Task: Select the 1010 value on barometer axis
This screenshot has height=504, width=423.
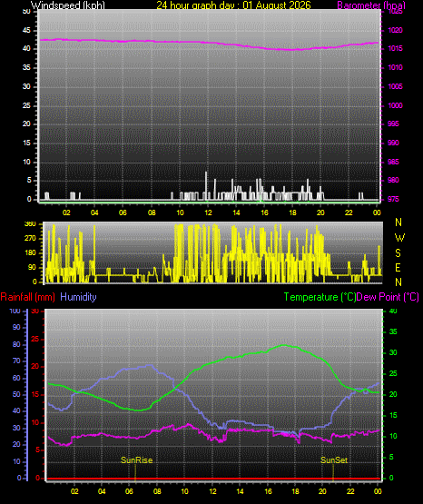Action: tap(396, 68)
